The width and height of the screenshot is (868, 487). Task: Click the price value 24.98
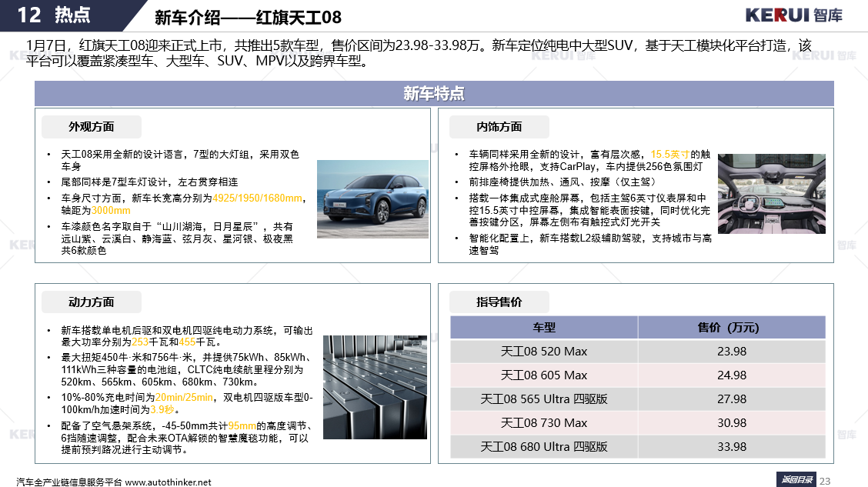pos(732,375)
